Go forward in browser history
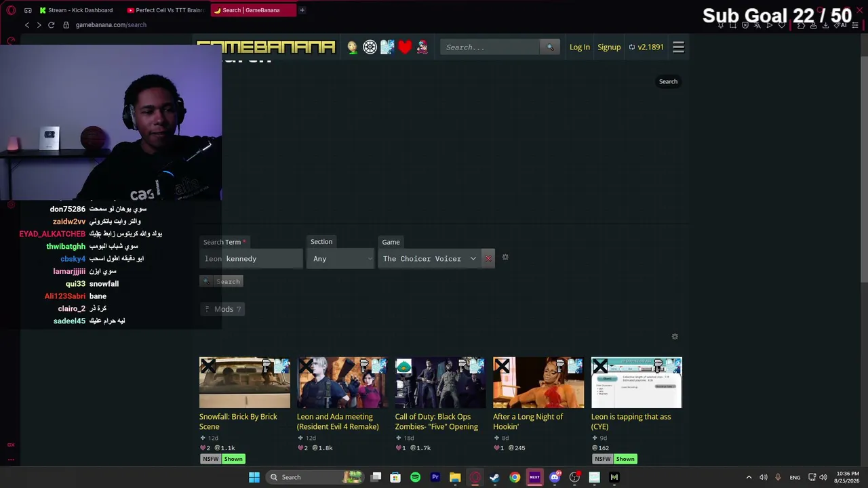 [39, 25]
